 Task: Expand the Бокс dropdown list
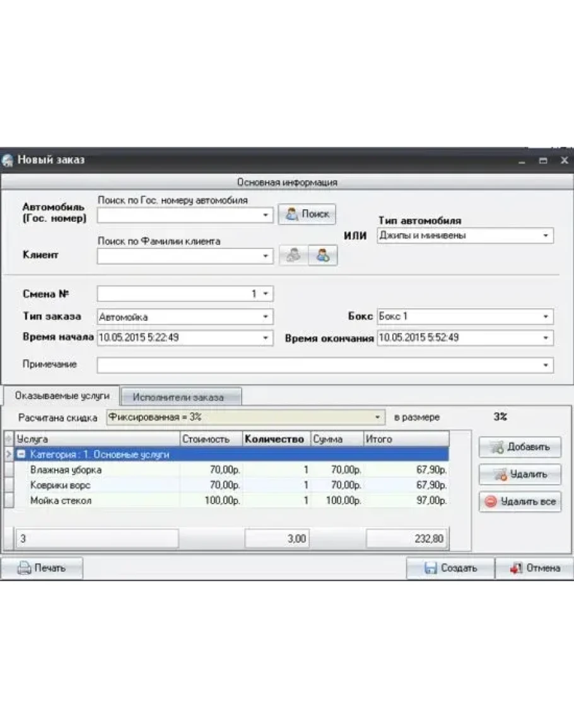click(545, 316)
